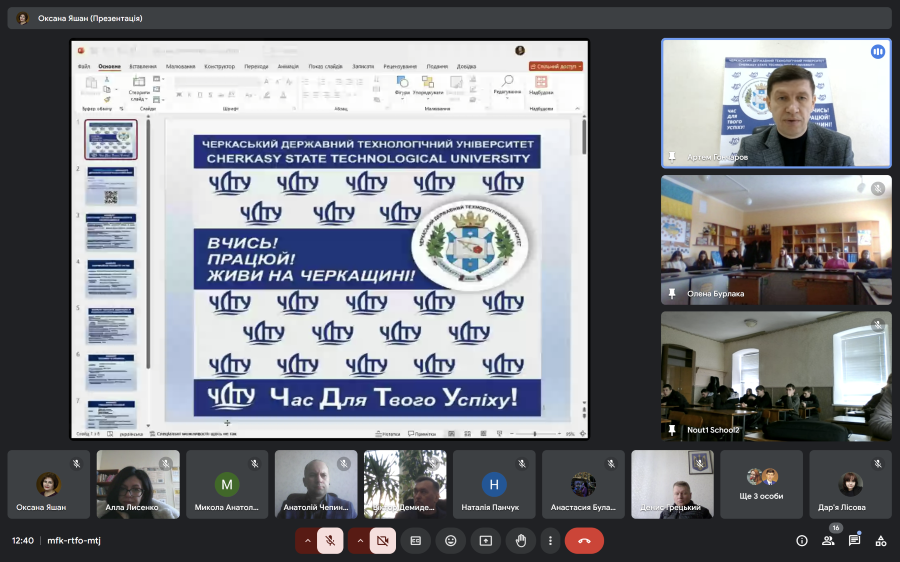The width and height of the screenshot is (900, 562).
Task: Select Оксана Яшан participant tile
Action: click(49, 485)
